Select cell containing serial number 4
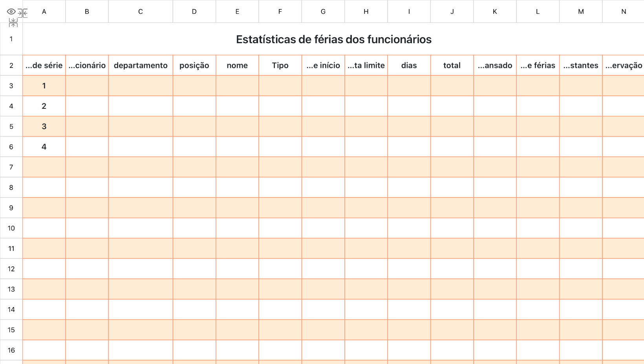644x364 pixels. [x=44, y=147]
